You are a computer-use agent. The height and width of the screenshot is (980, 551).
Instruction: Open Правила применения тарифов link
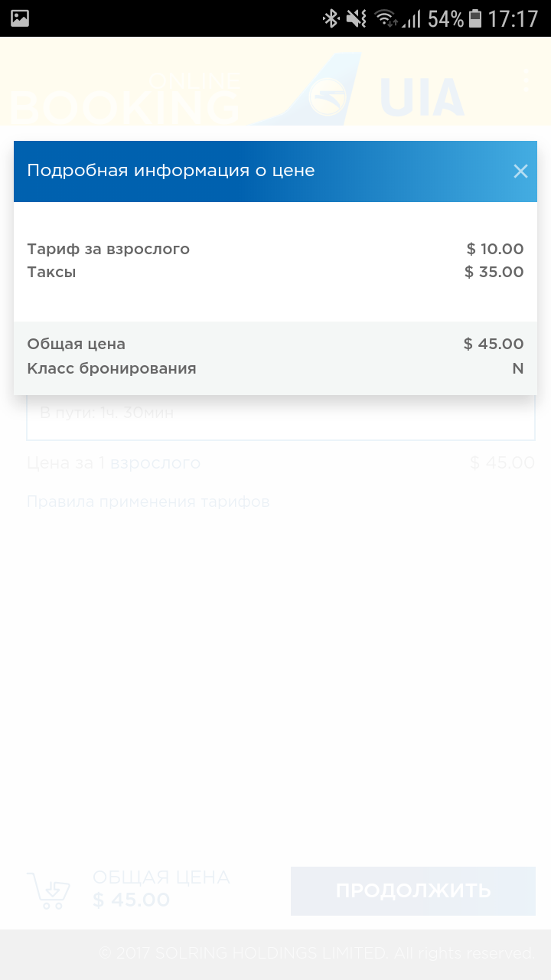pos(148,502)
